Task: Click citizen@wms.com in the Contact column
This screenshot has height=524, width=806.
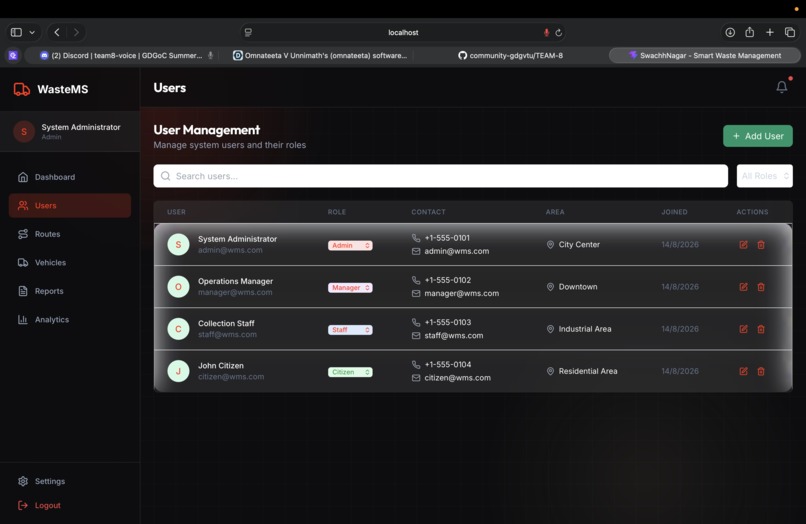Action: click(457, 377)
